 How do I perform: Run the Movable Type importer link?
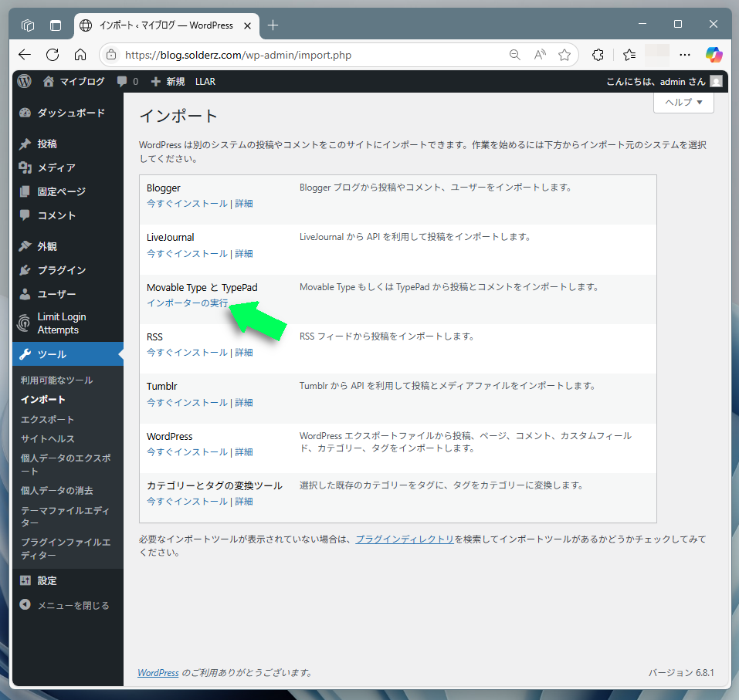click(187, 303)
